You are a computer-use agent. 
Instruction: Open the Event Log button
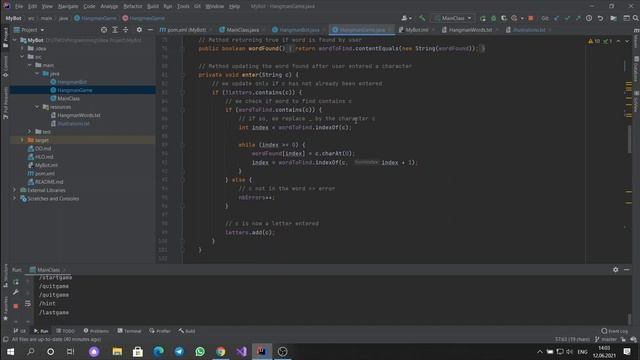pos(614,331)
